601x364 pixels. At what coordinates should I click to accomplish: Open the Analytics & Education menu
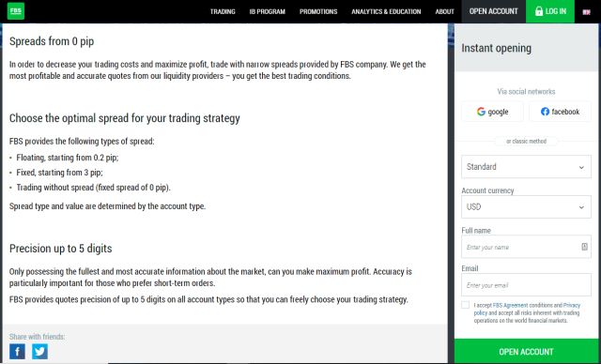(386, 11)
